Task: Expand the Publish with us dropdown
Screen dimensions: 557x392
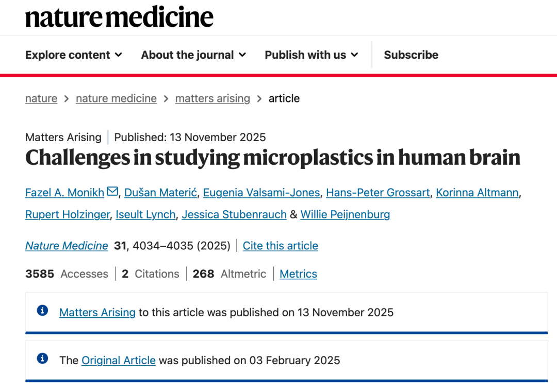Action: (311, 55)
